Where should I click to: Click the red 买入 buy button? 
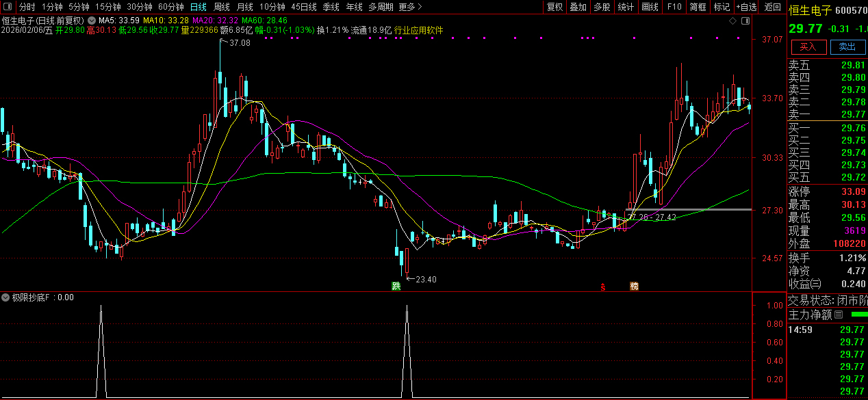[808, 46]
